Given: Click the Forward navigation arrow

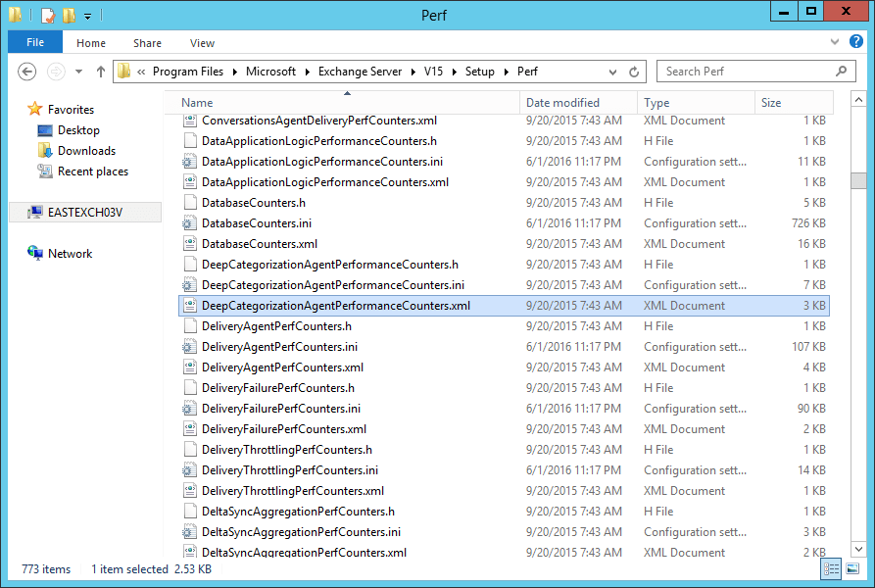Looking at the screenshot, I should point(56,72).
